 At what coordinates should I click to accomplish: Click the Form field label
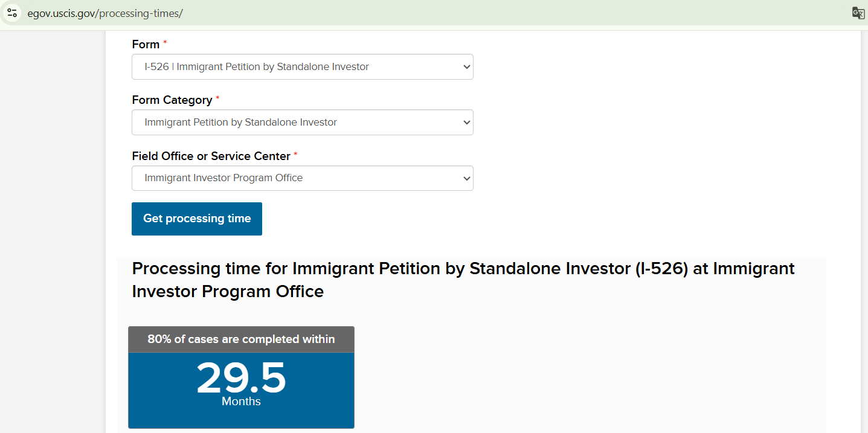tap(146, 45)
